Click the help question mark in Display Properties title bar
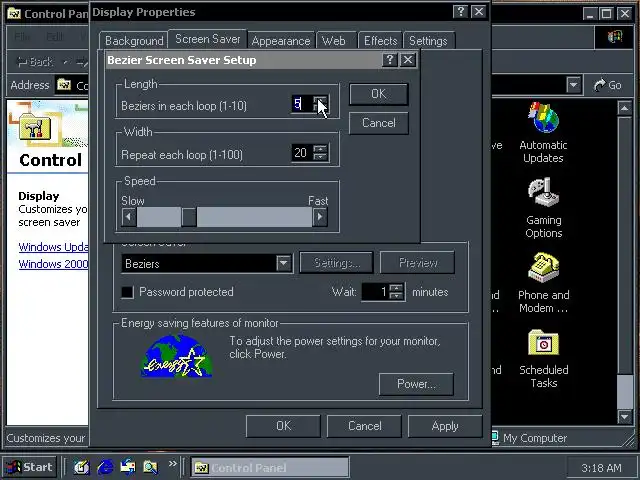The height and width of the screenshot is (480, 640). tap(460, 12)
